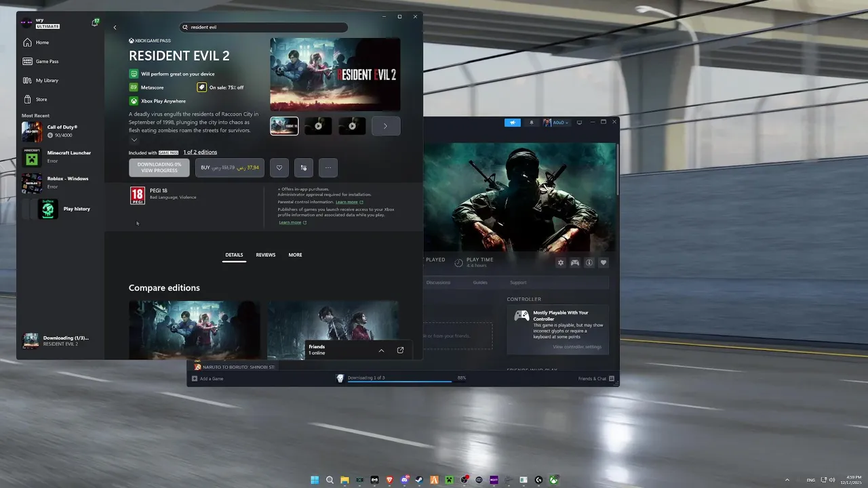The height and width of the screenshot is (488, 868).
Task: Open publisher data Learn more link
Action: point(292,222)
